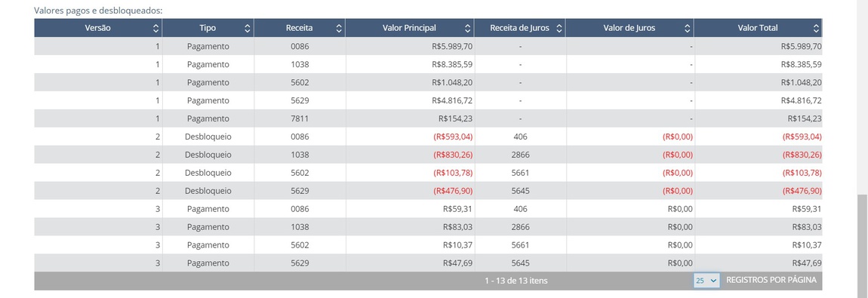
Task: Click the Valor Total header label
Action: [757, 28]
